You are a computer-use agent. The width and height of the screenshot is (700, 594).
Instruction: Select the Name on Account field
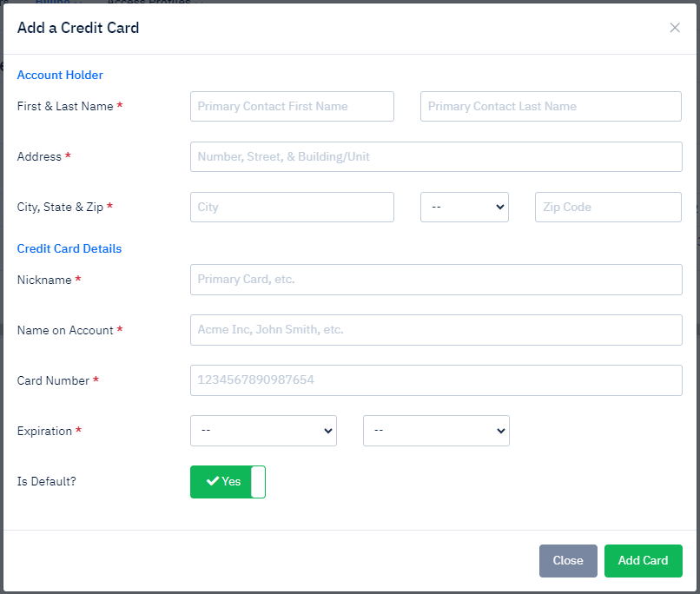coord(436,330)
